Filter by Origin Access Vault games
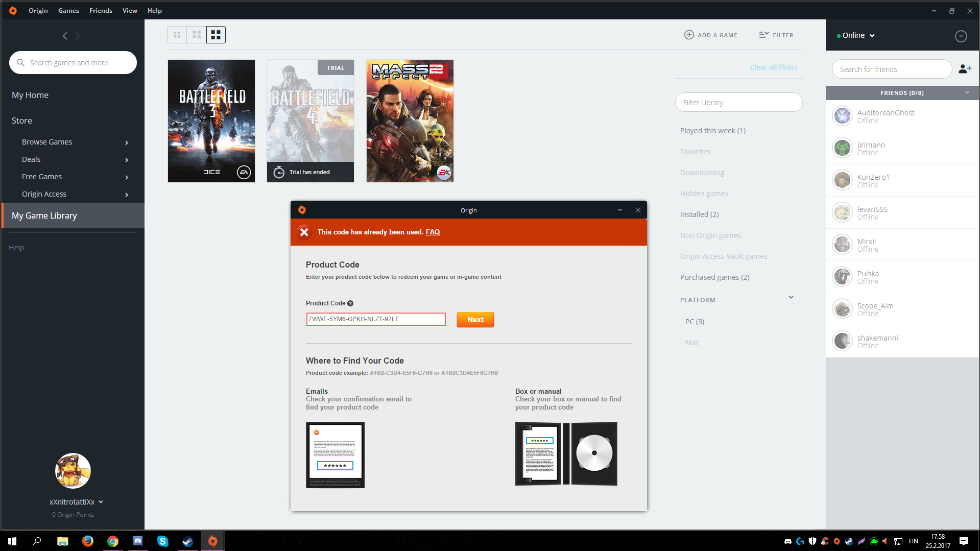The height and width of the screenshot is (551, 980). (724, 256)
